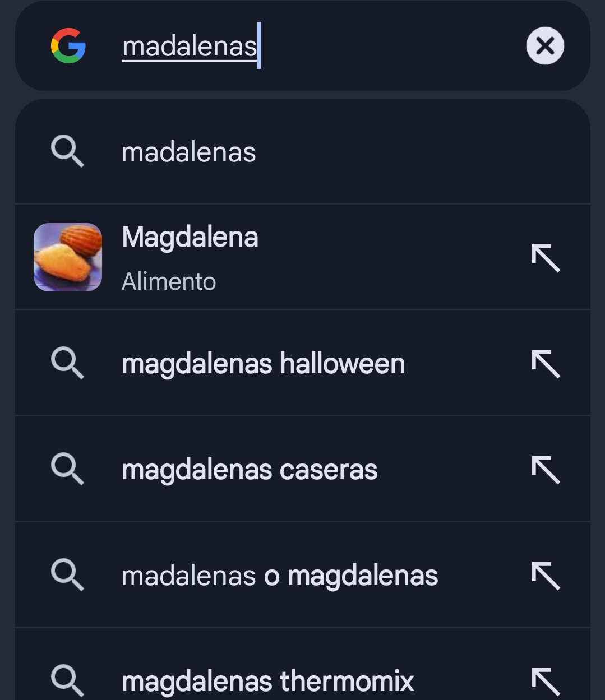This screenshot has width=605, height=700.
Task: Open the Magdalena food thumbnail
Action: click(68, 257)
